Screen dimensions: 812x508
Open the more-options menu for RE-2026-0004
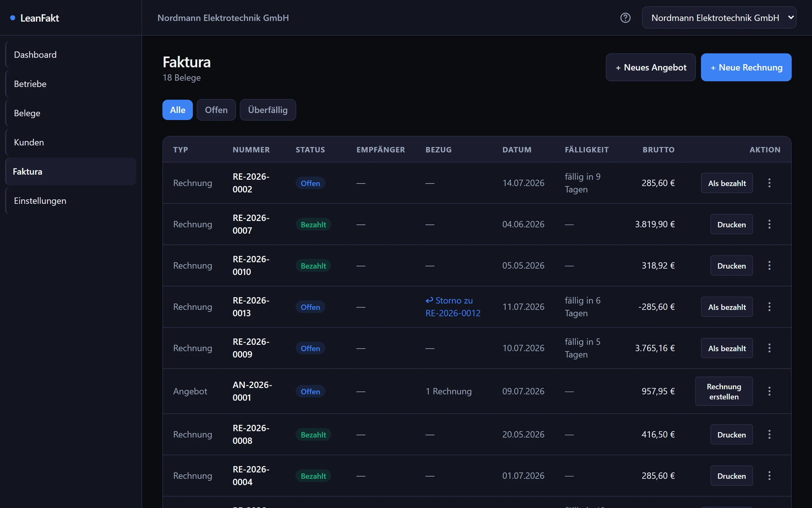tap(769, 476)
